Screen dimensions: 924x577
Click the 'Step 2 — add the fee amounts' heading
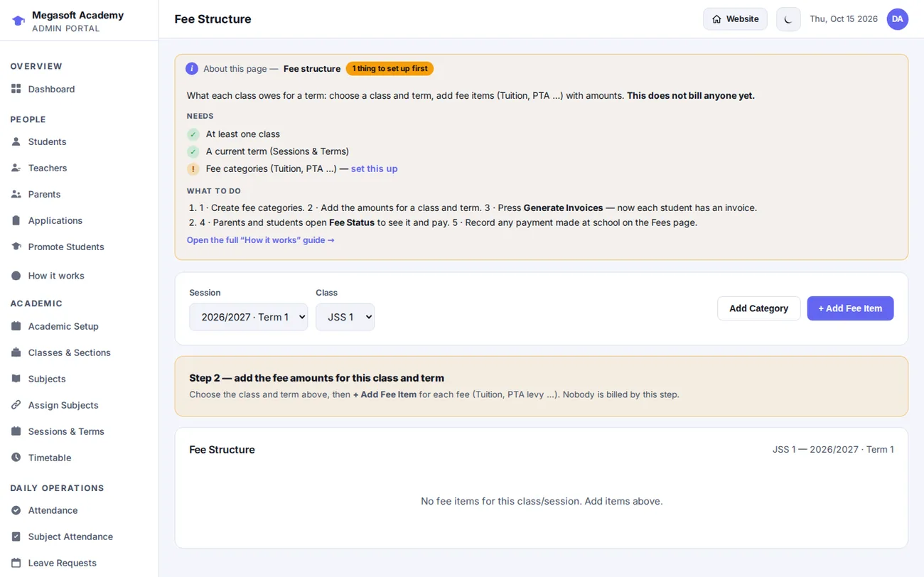(x=316, y=378)
